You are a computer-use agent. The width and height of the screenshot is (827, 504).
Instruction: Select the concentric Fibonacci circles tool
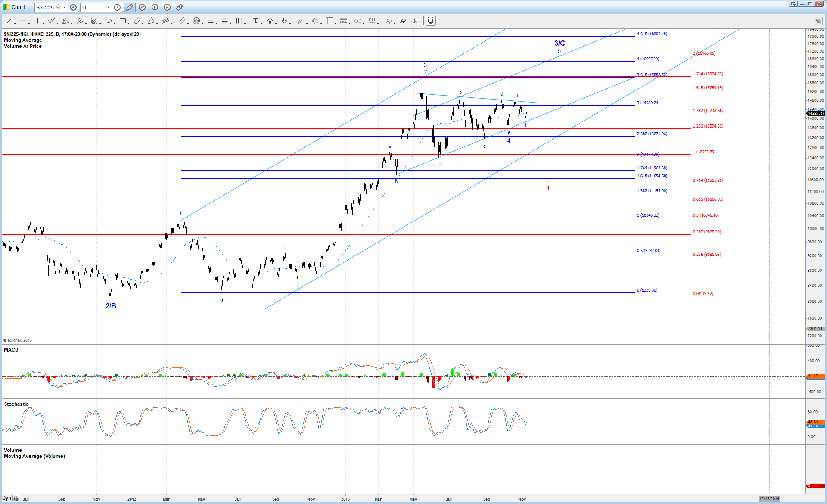196,21
